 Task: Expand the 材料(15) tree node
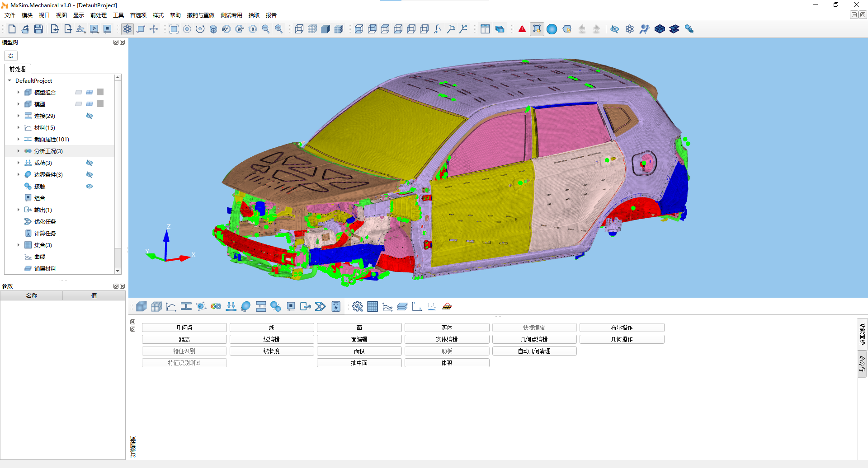[19, 128]
